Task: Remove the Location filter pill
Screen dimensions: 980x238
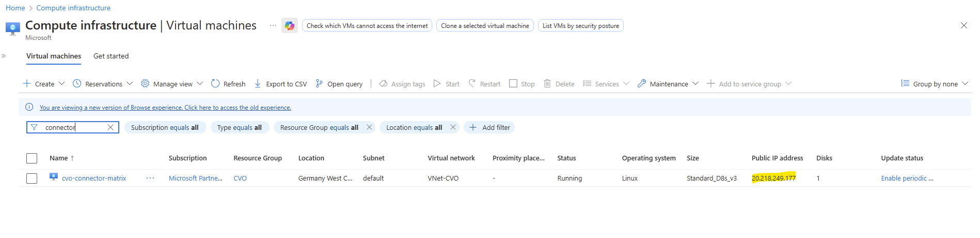Action: (453, 127)
